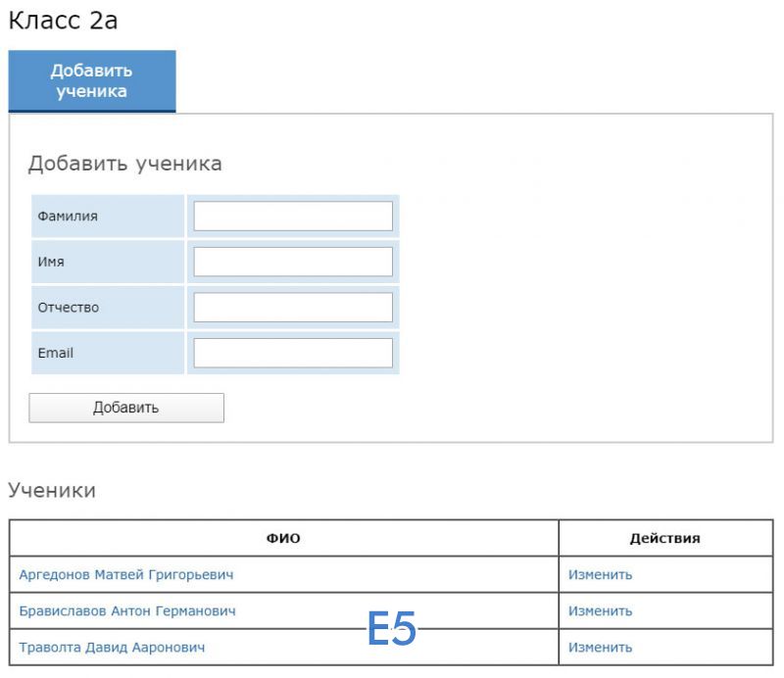
Task: Click the 'Email' field label
Action: coord(55,353)
